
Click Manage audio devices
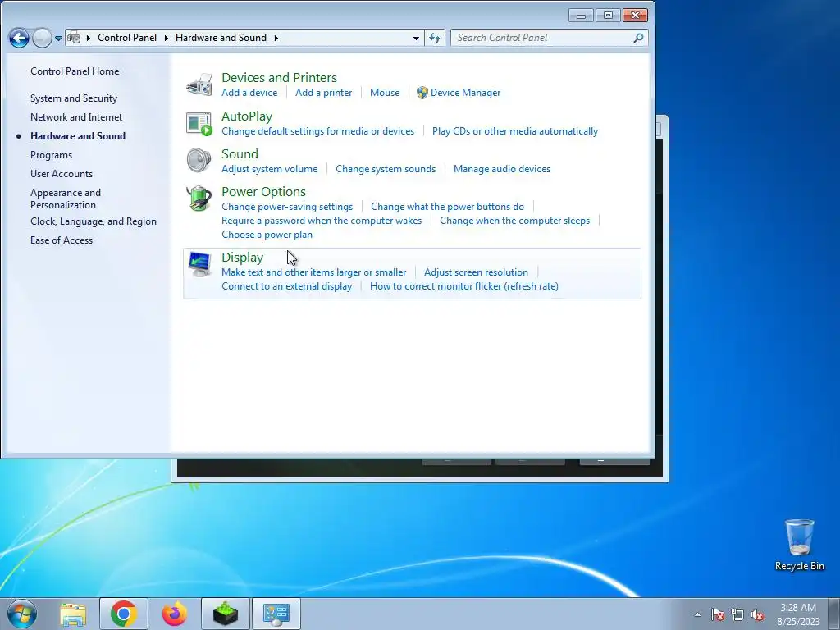tap(502, 169)
